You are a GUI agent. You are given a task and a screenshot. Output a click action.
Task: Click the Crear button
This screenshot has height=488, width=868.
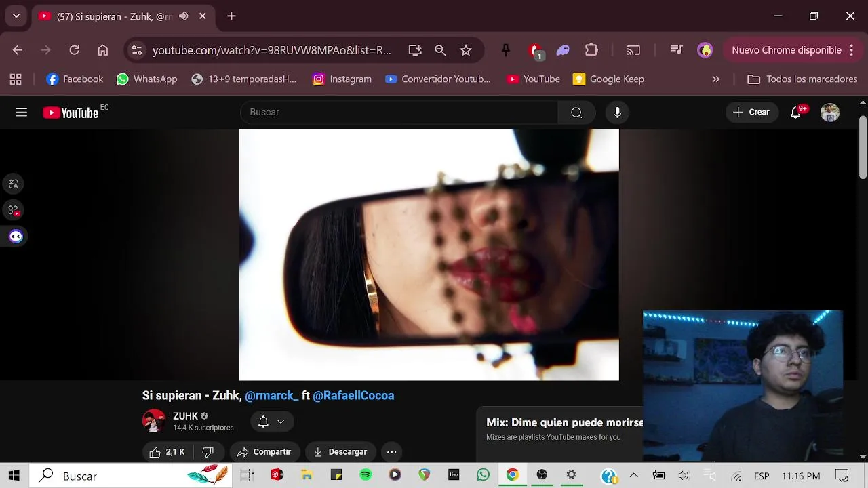click(751, 113)
